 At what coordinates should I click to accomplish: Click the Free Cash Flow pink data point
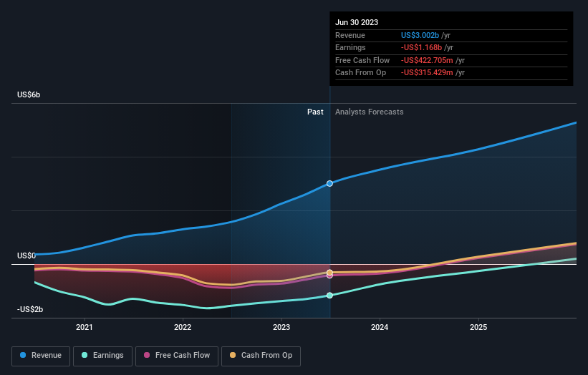click(329, 276)
